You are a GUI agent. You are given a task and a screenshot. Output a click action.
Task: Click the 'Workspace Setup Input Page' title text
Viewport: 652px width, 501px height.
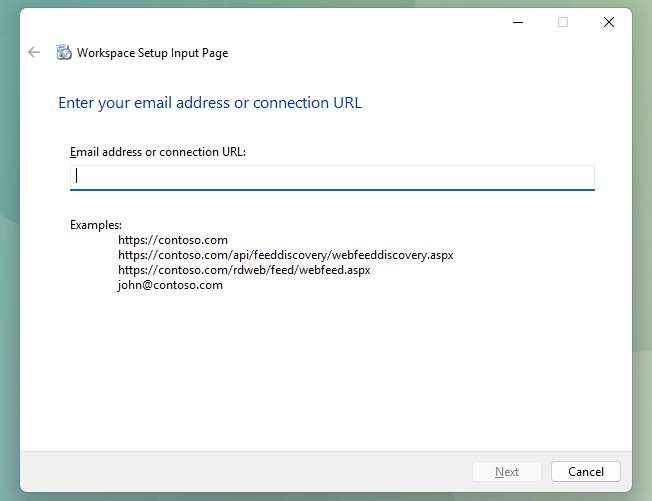152,53
